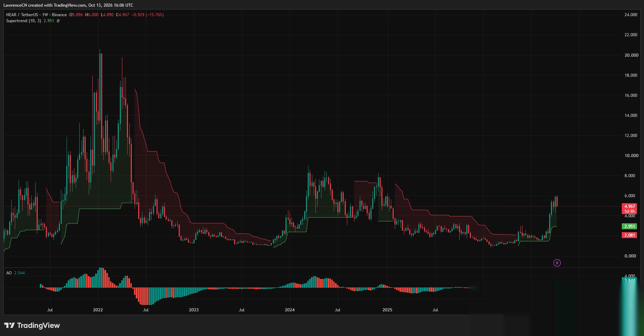Click the AO value 2.544 in the legend
This screenshot has height=336, width=644.
click(19, 273)
